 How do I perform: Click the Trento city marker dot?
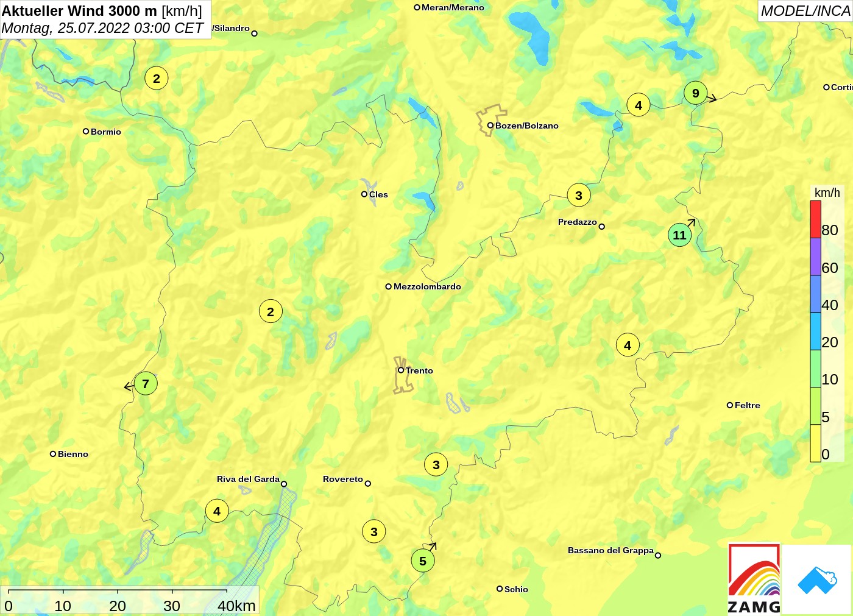point(401,370)
